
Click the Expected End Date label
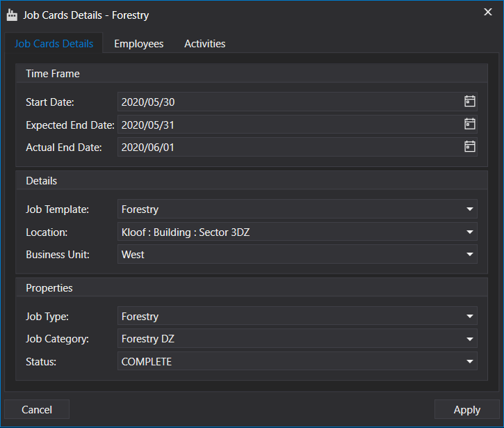70,125
